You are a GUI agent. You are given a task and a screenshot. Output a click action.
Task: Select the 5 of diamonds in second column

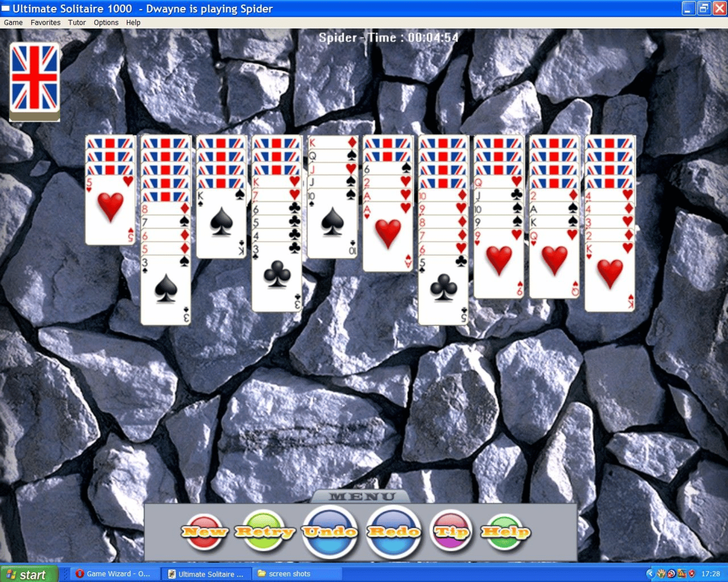coord(166,249)
